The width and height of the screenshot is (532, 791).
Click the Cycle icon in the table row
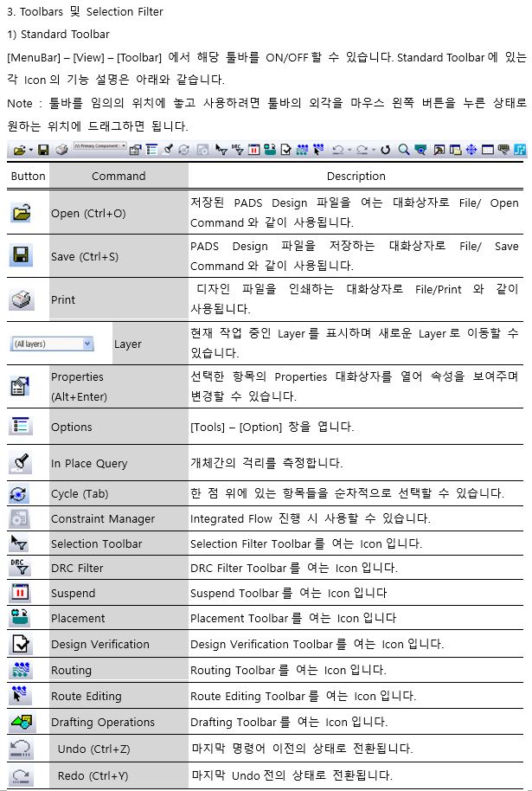[x=20, y=494]
